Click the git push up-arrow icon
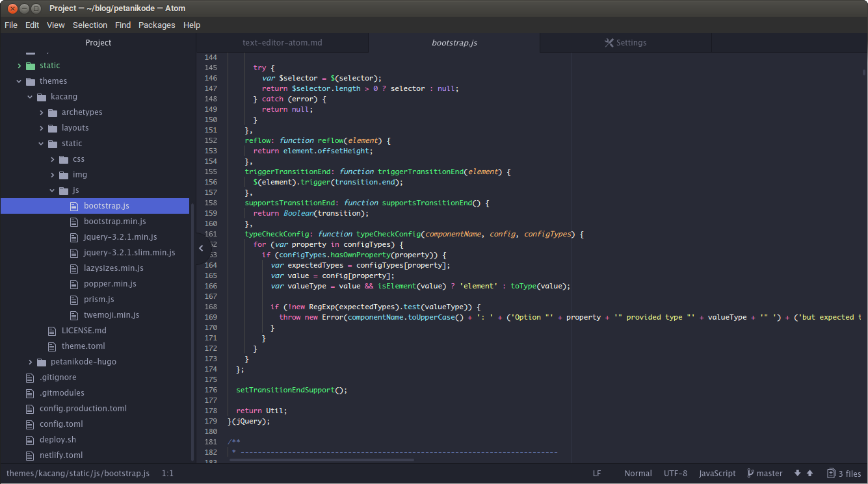Image resolution: width=868 pixels, height=484 pixels. (809, 474)
